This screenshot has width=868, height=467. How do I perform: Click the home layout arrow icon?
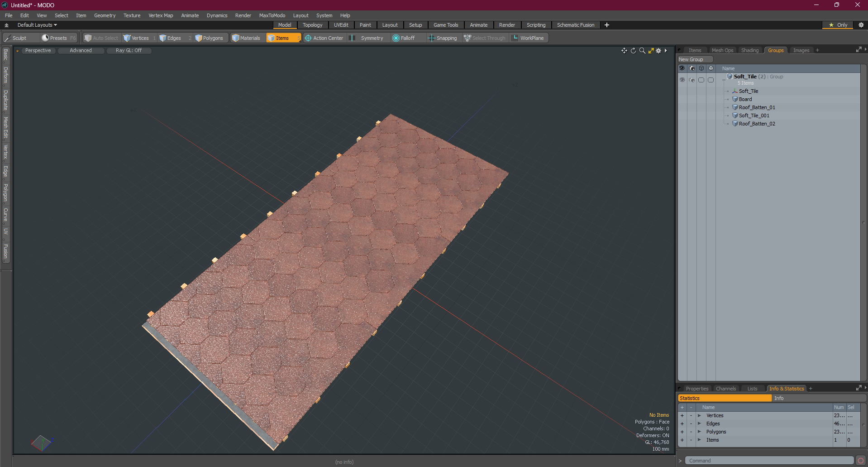(x=6, y=25)
